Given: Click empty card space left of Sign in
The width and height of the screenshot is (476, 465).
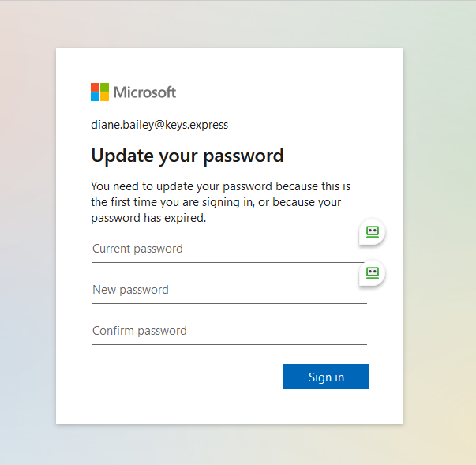Looking at the screenshot, I should point(182,377).
